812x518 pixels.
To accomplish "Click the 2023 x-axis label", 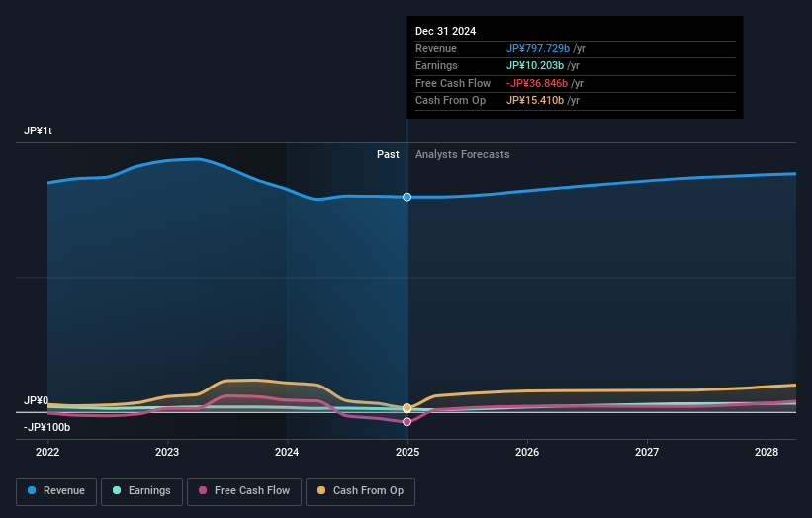I will click(x=167, y=452).
